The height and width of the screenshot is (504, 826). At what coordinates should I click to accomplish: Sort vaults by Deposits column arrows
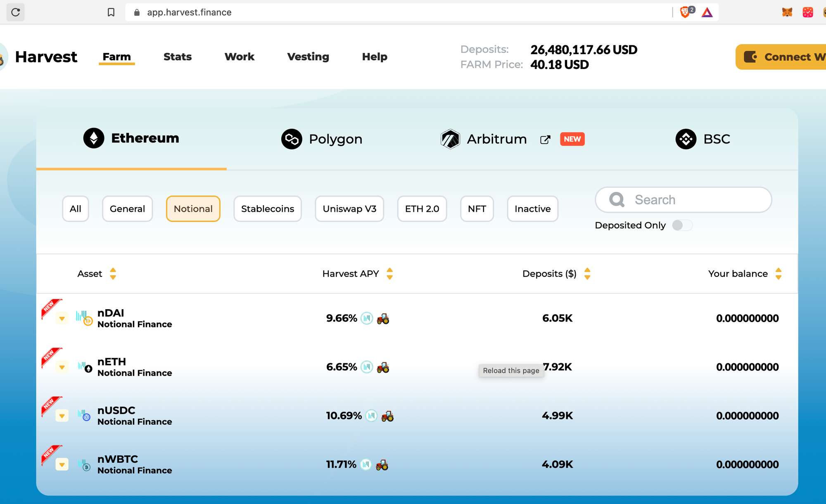pyautogui.click(x=587, y=274)
